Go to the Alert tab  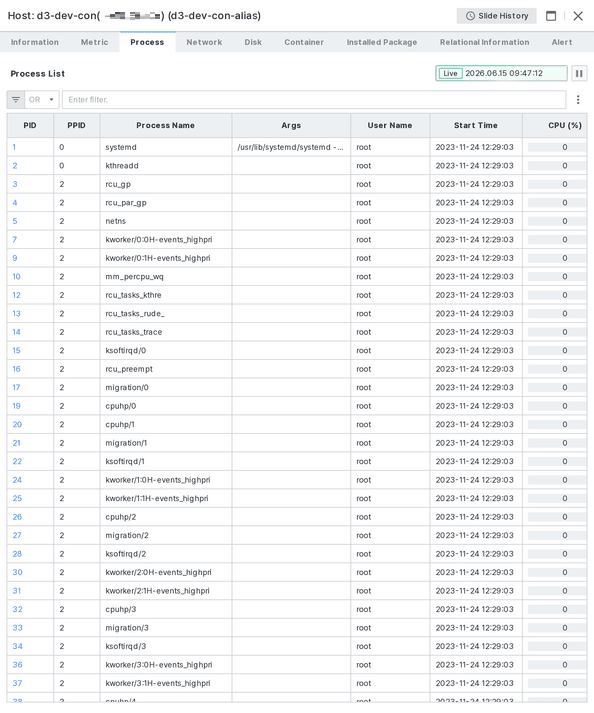click(562, 42)
